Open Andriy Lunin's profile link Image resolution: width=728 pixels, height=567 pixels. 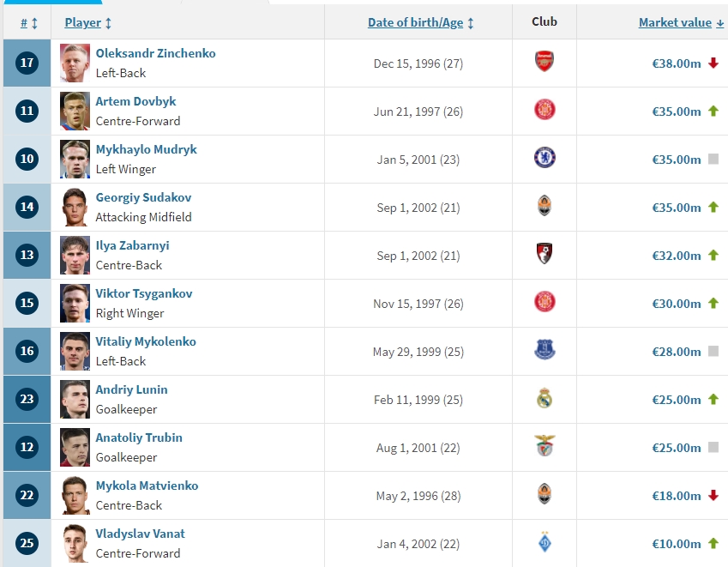pos(131,389)
